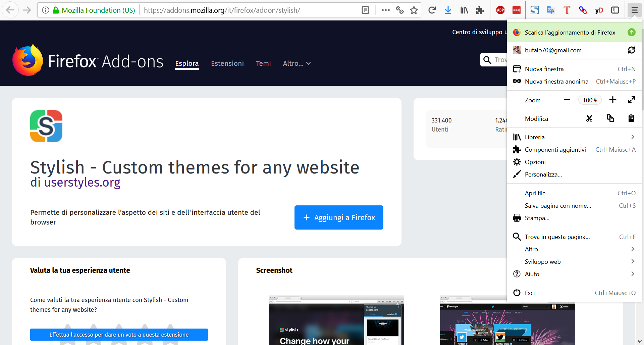This screenshot has height=345, width=644.
Task: Open Opzioni menu item
Action: (574, 162)
